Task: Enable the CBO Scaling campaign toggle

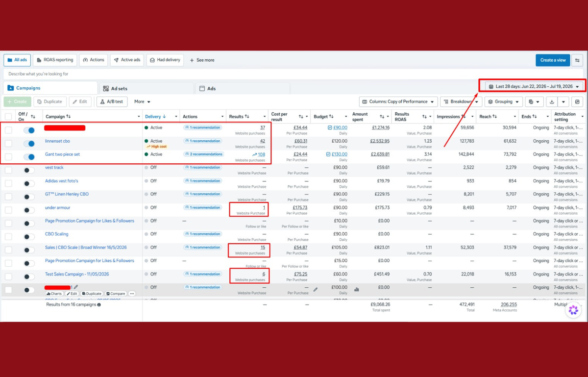Action: point(29,237)
